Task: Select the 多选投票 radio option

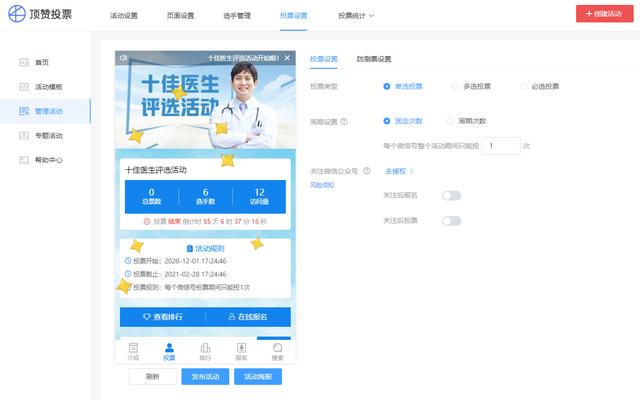Action: coord(455,87)
